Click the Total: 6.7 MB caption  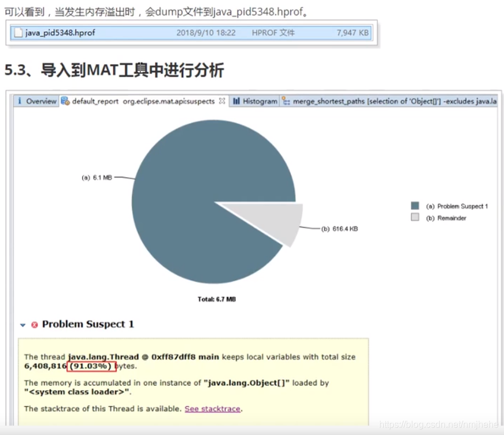(217, 299)
